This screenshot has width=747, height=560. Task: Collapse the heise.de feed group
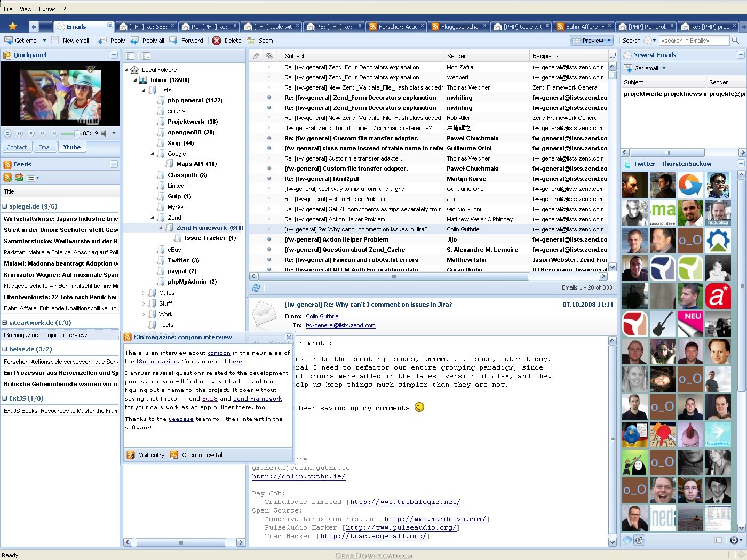point(5,349)
